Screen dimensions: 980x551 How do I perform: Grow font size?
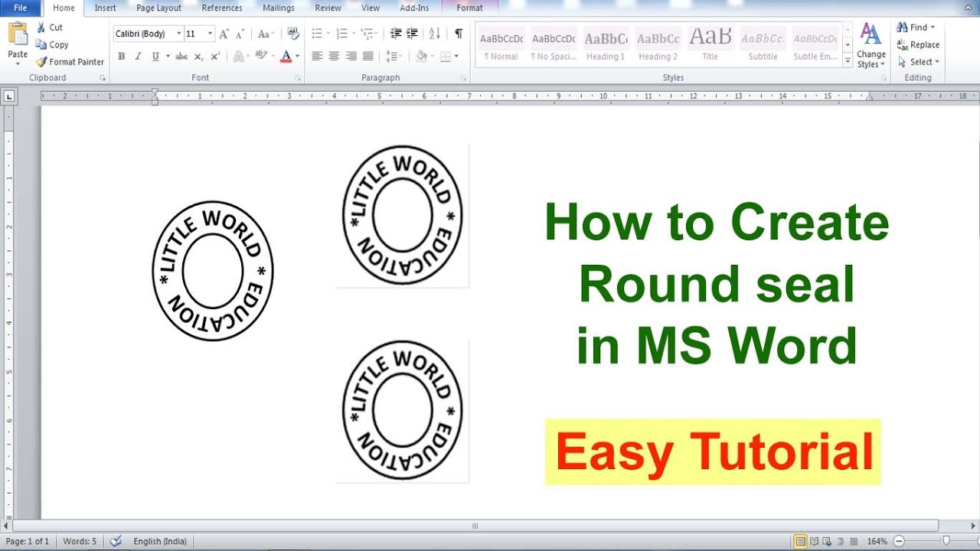[224, 34]
